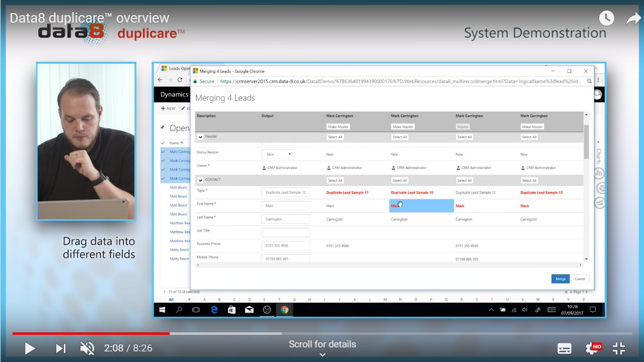
Task: Toggle the select-all checkmark beside Name header
Action: point(163,143)
